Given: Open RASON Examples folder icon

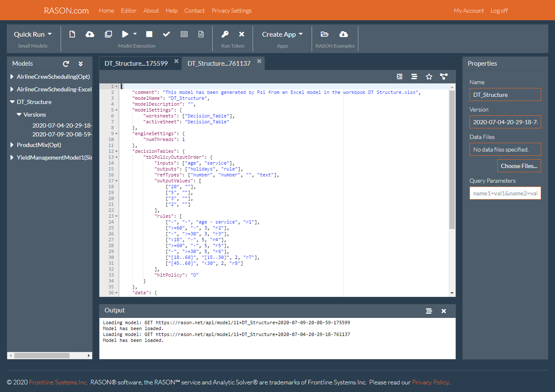Looking at the screenshot, I should tap(324, 34).
